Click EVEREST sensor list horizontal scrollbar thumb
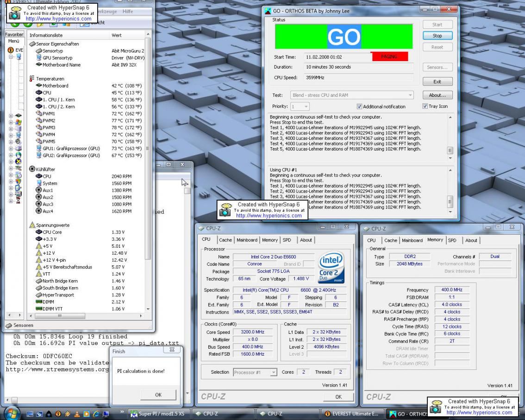 (x=60, y=315)
